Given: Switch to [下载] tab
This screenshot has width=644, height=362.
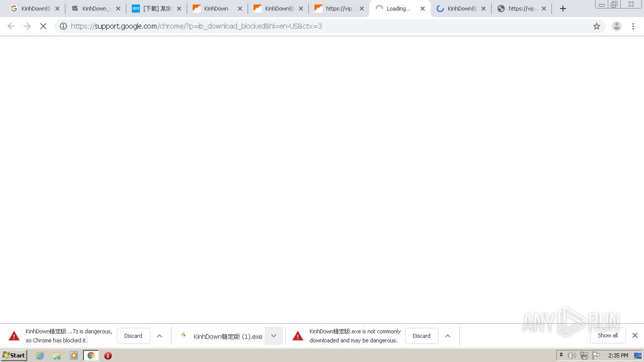Looking at the screenshot, I should (x=156, y=9).
